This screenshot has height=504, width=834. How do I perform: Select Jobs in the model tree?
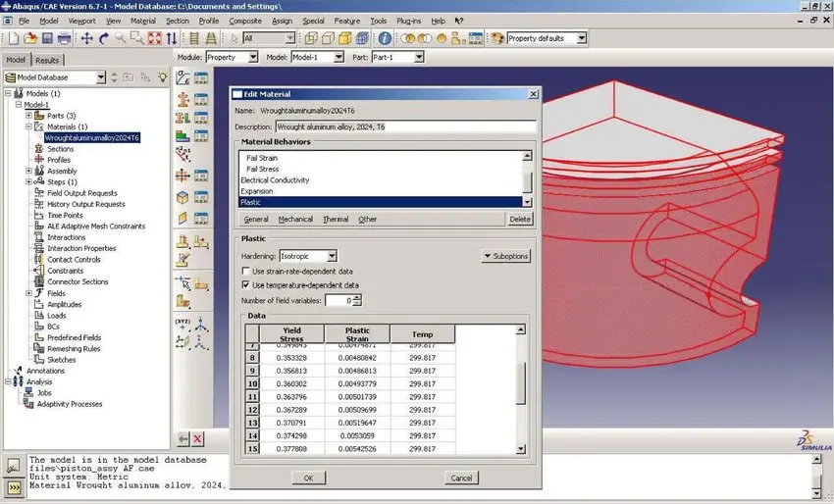click(x=44, y=393)
